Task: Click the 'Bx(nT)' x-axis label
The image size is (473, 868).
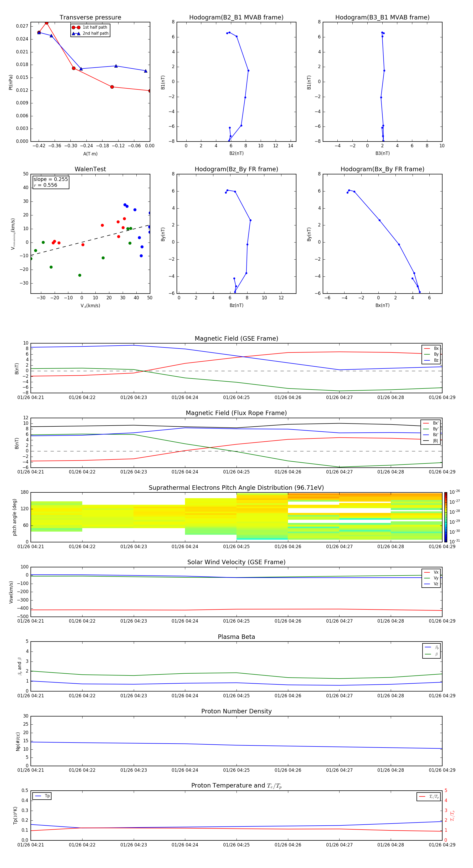Action: (382, 305)
